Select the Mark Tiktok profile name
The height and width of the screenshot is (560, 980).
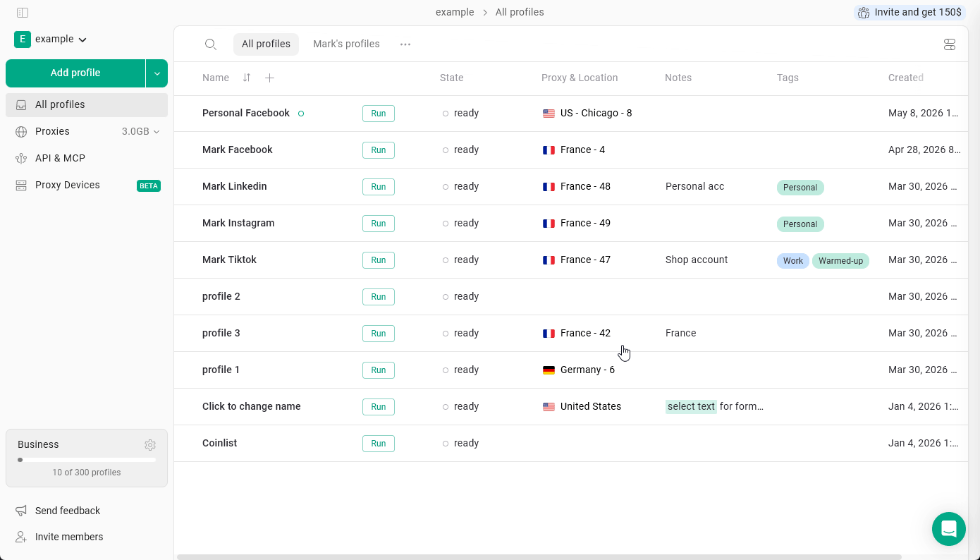(229, 260)
